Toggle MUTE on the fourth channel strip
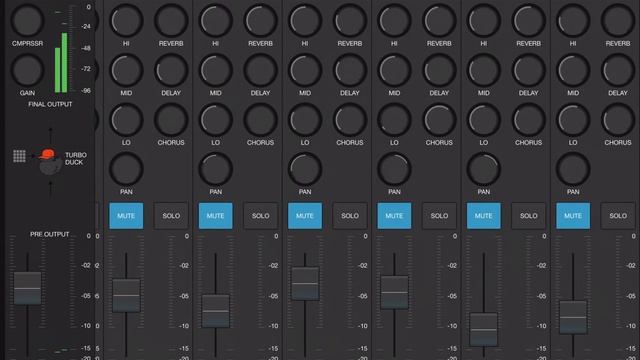 click(394, 216)
